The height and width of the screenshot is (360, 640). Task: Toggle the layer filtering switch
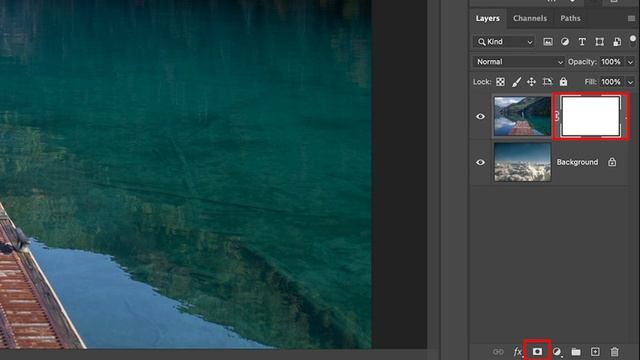(633, 40)
